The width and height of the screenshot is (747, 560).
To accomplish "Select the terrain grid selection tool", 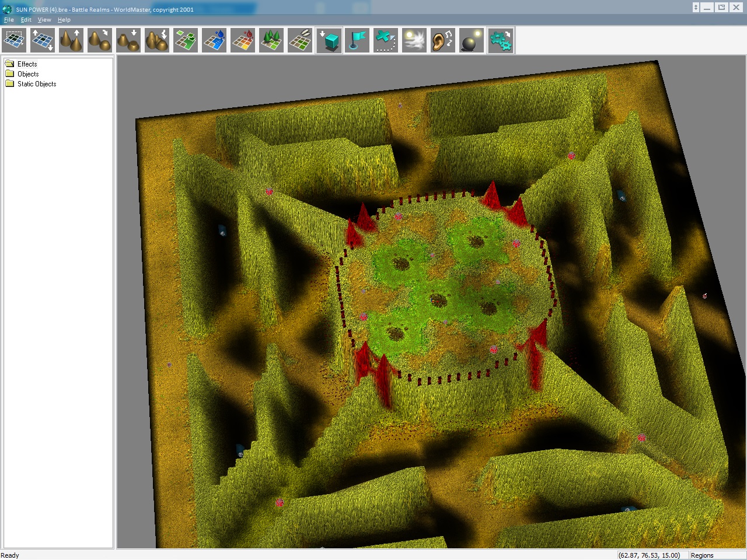I will (x=14, y=41).
